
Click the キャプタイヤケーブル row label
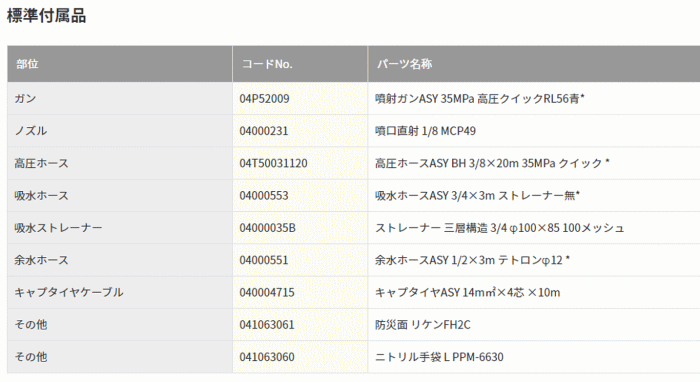pyautogui.click(x=69, y=292)
